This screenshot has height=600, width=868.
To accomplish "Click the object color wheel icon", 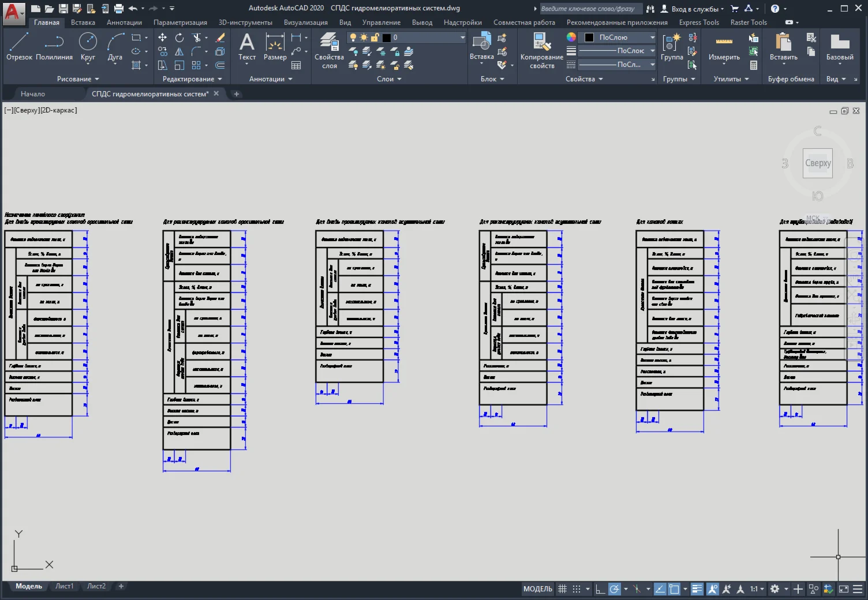I will tap(571, 37).
